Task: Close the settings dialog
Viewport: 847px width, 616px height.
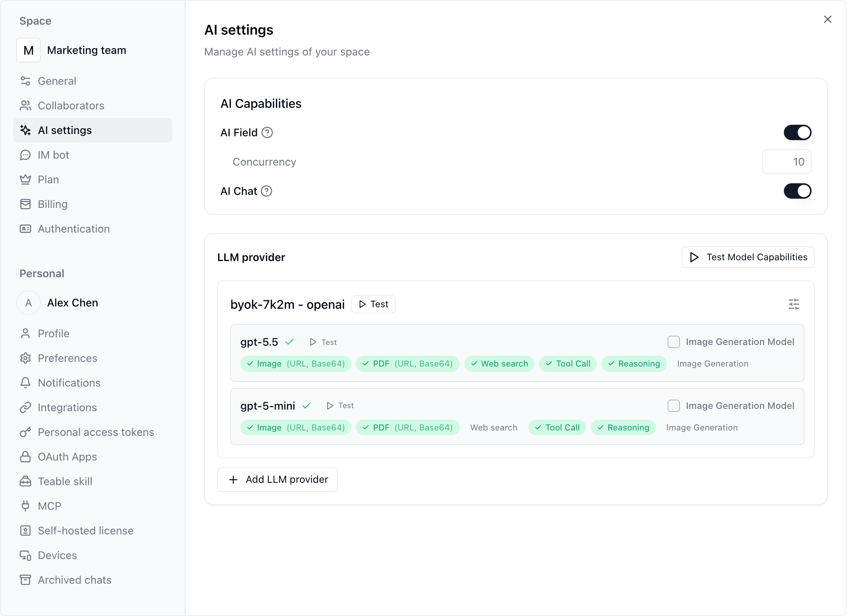Action: click(827, 19)
